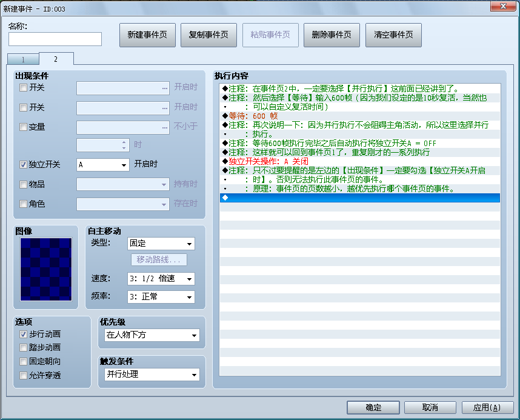Select the comment line starting 再次说明一下
Viewport: 520px width, 420px height.
coord(360,125)
